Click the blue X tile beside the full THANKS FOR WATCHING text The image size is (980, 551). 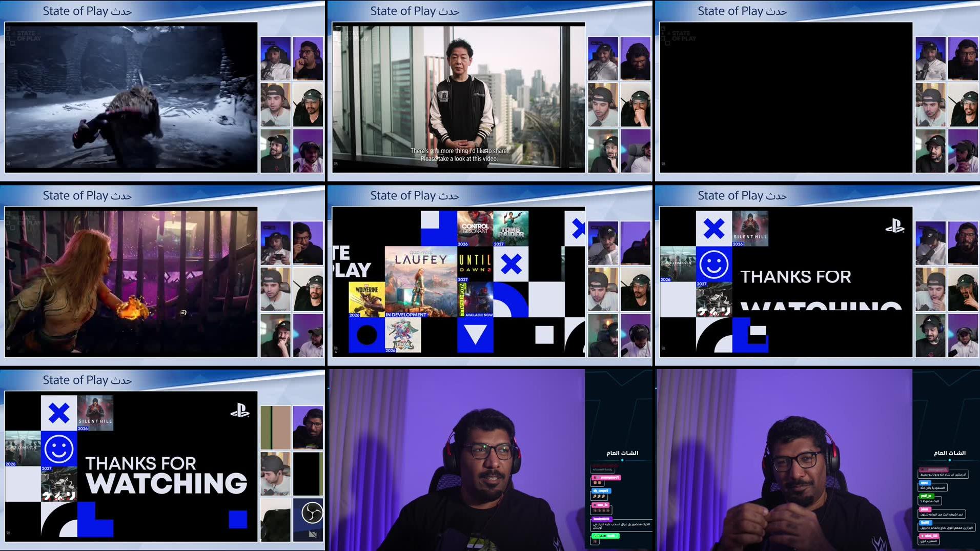pos(59,413)
